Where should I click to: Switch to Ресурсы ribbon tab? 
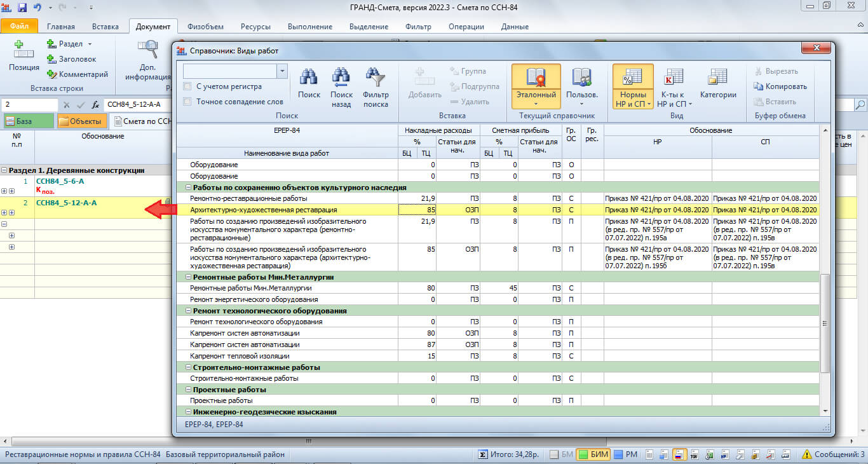click(x=255, y=27)
